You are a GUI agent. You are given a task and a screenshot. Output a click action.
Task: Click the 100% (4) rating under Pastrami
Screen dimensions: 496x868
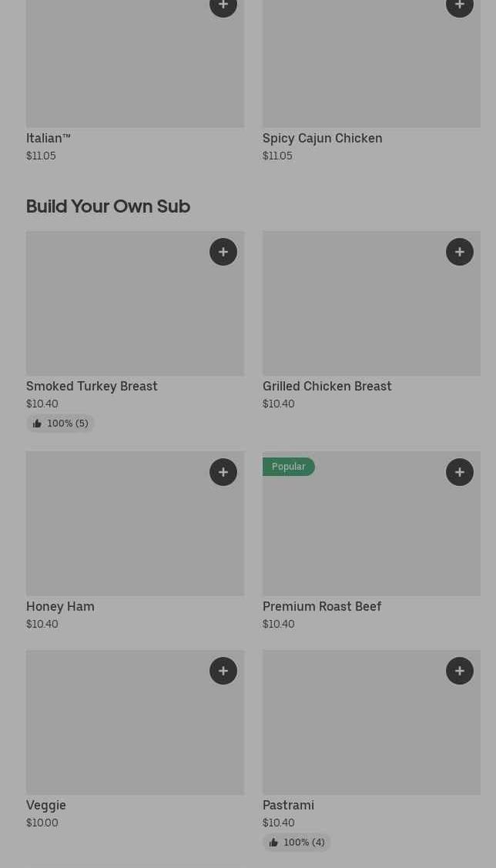[x=297, y=843]
